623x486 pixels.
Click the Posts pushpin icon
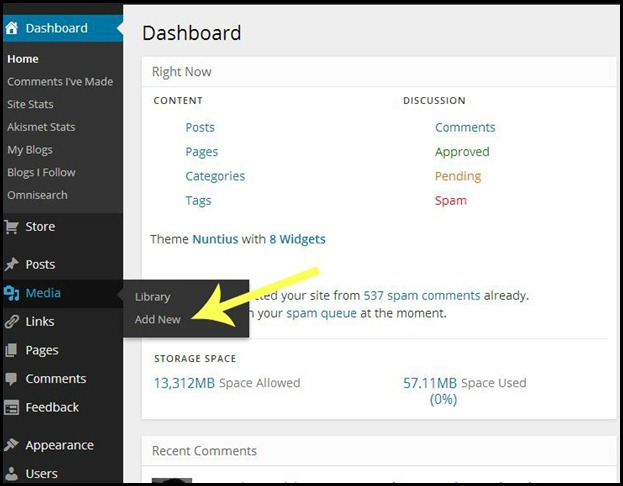(12, 264)
